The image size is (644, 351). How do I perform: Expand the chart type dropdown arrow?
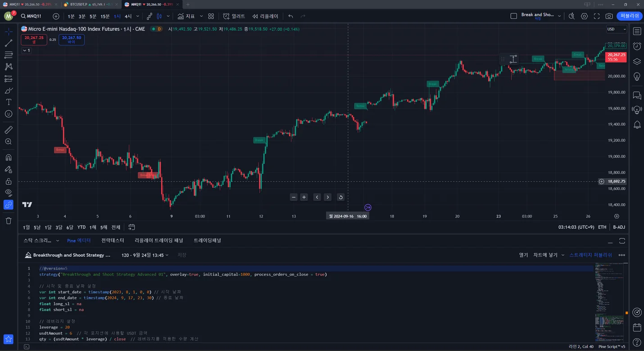click(168, 16)
